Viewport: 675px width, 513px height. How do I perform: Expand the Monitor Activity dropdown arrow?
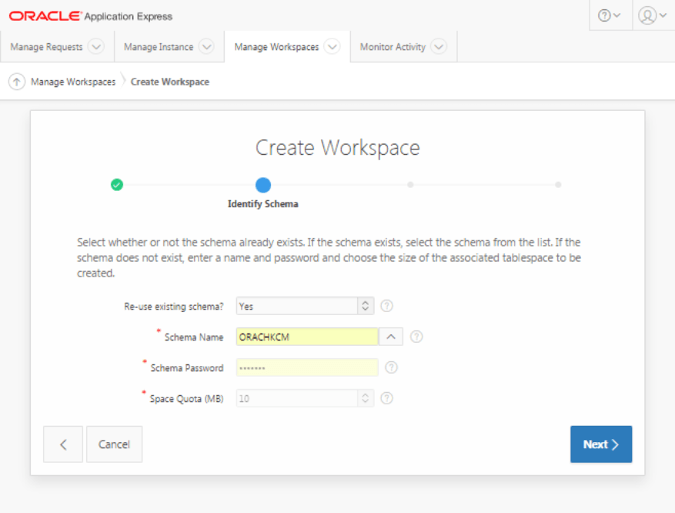point(439,46)
